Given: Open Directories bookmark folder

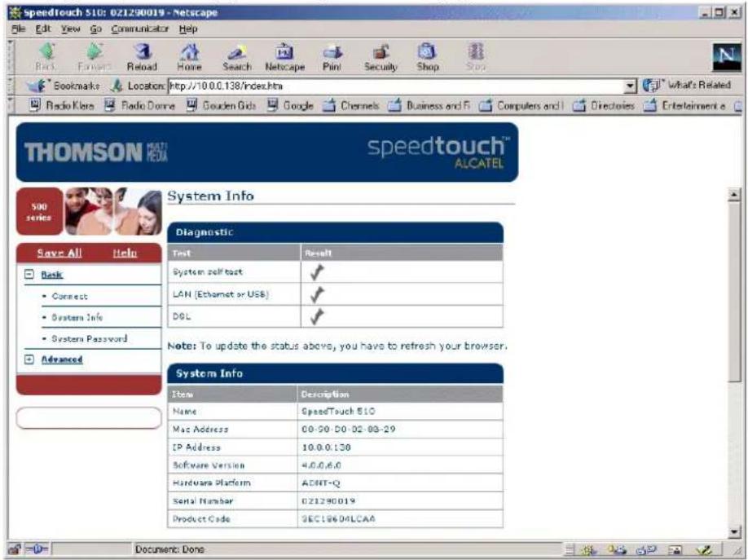Looking at the screenshot, I should [604, 105].
